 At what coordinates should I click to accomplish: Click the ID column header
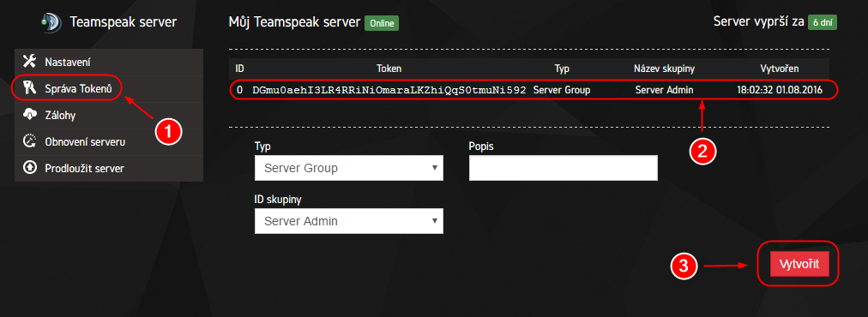point(239,69)
